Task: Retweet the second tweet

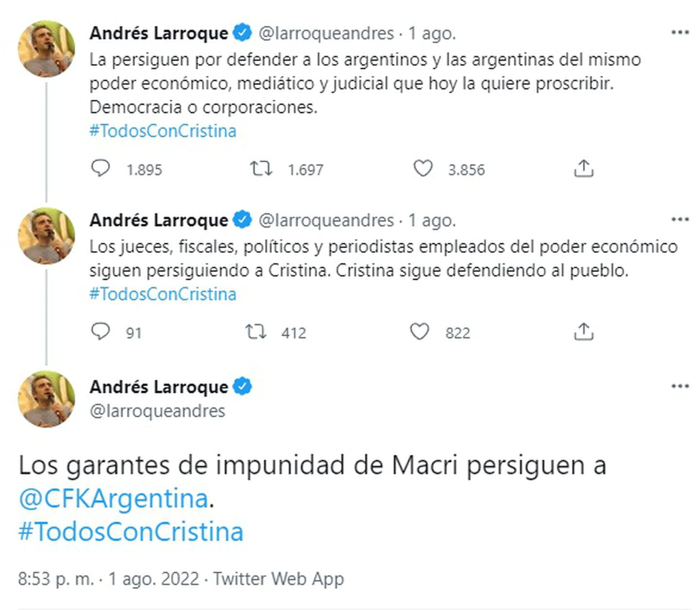Action: [x=257, y=332]
